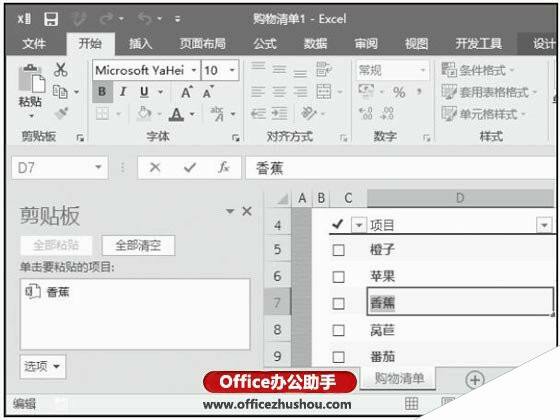Click the decrease indent icon
This screenshot has height=420, width=560.
(258, 114)
